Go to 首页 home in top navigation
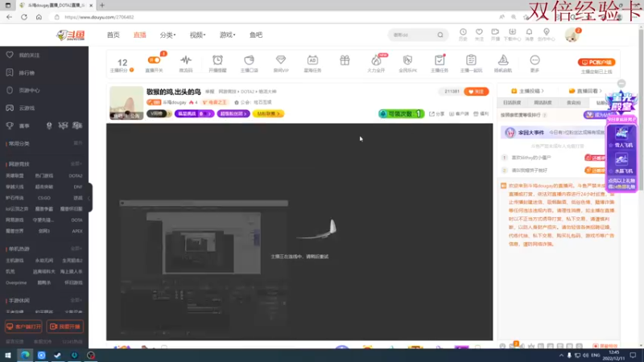The width and height of the screenshot is (644, 362). [x=114, y=35]
